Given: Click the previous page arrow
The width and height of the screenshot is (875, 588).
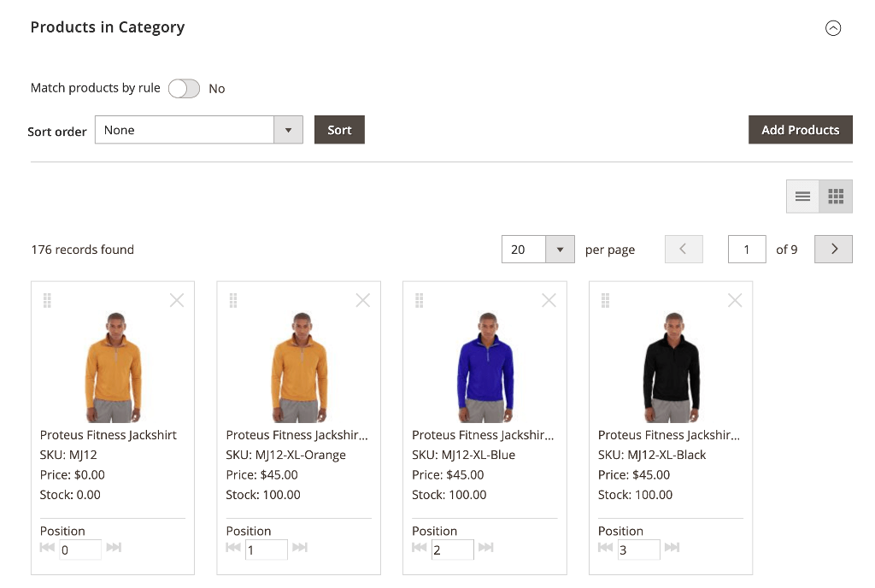Looking at the screenshot, I should (x=684, y=249).
